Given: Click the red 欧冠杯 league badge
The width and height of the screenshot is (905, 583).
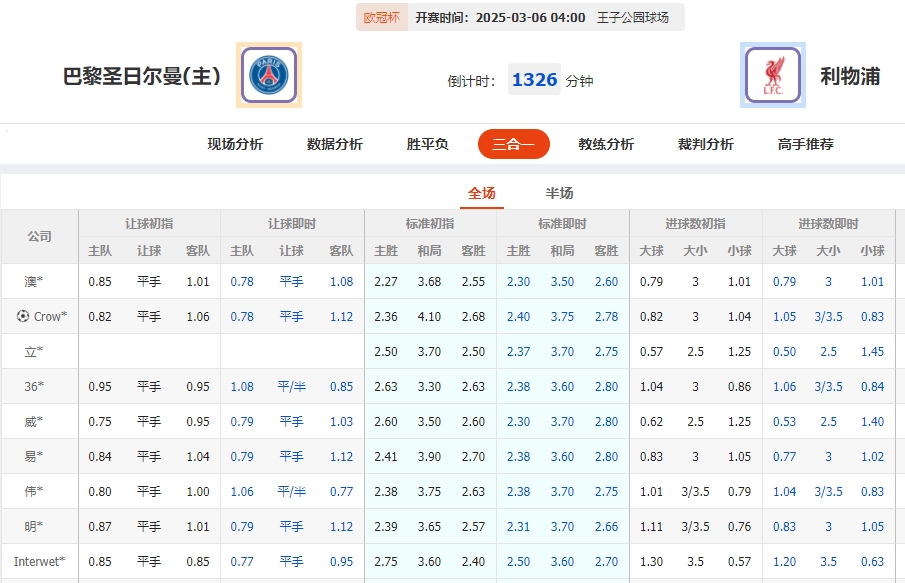Looking at the screenshot, I should point(381,18).
